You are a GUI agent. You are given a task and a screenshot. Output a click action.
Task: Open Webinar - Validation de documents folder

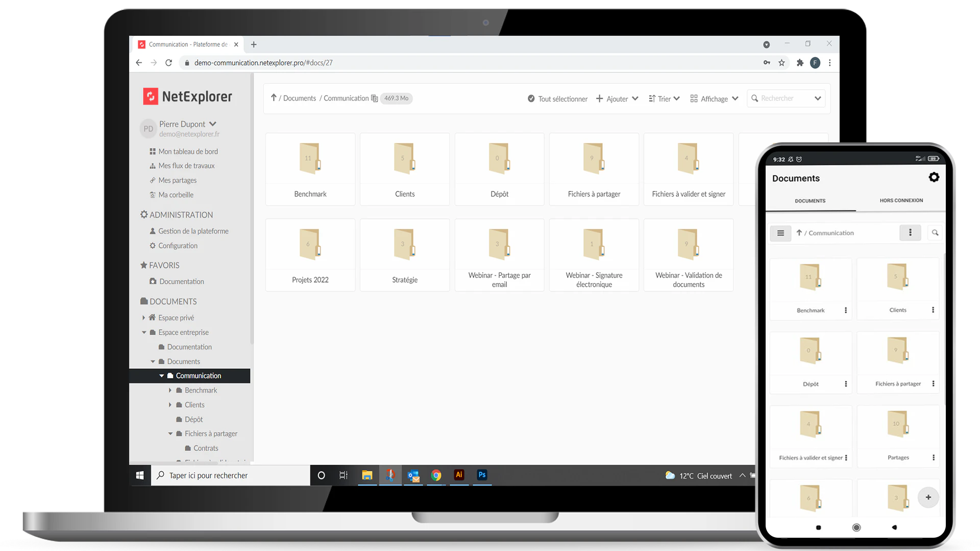(x=689, y=255)
